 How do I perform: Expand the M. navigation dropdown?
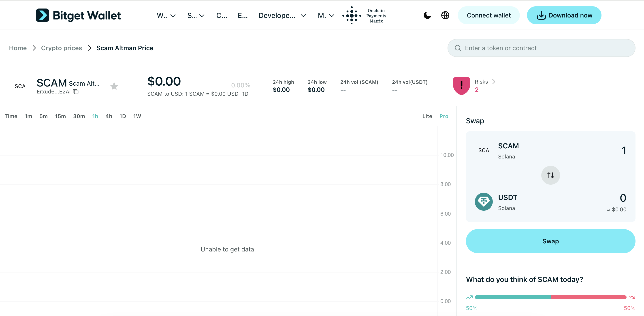(326, 15)
